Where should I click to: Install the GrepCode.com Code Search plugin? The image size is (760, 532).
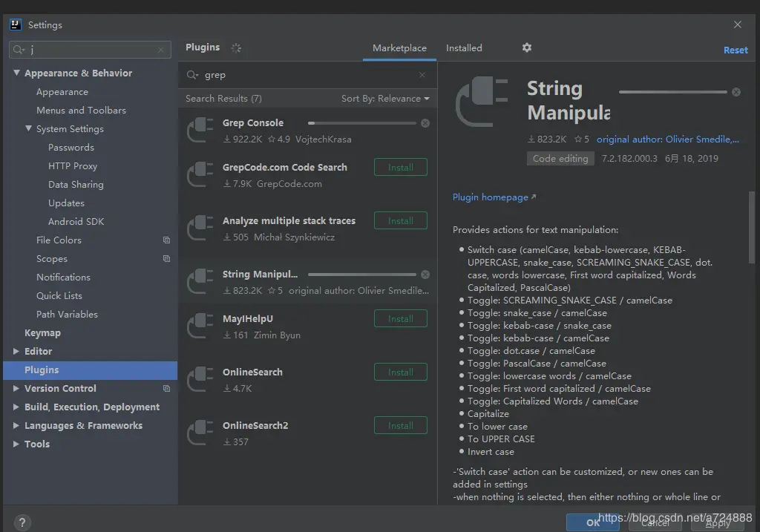point(400,167)
